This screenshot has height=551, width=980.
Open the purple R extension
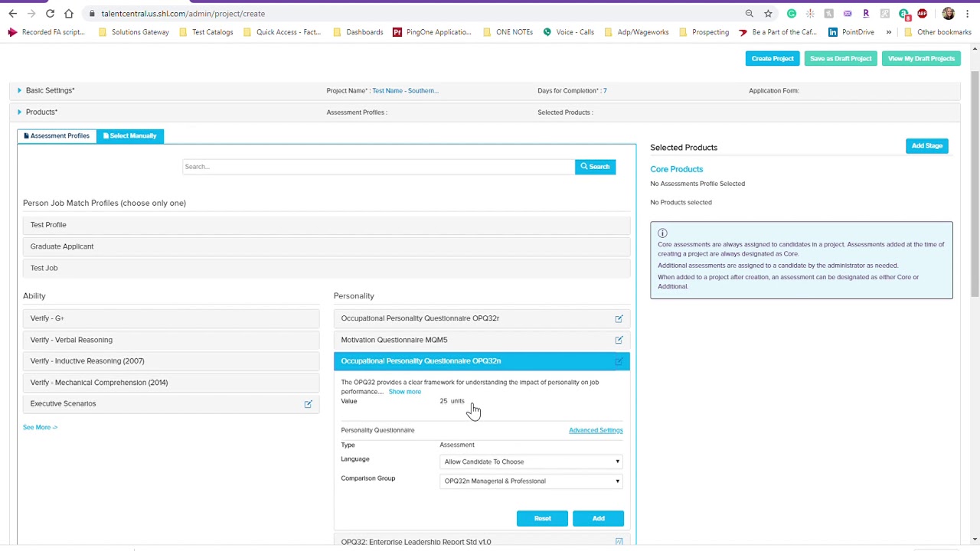click(x=866, y=14)
